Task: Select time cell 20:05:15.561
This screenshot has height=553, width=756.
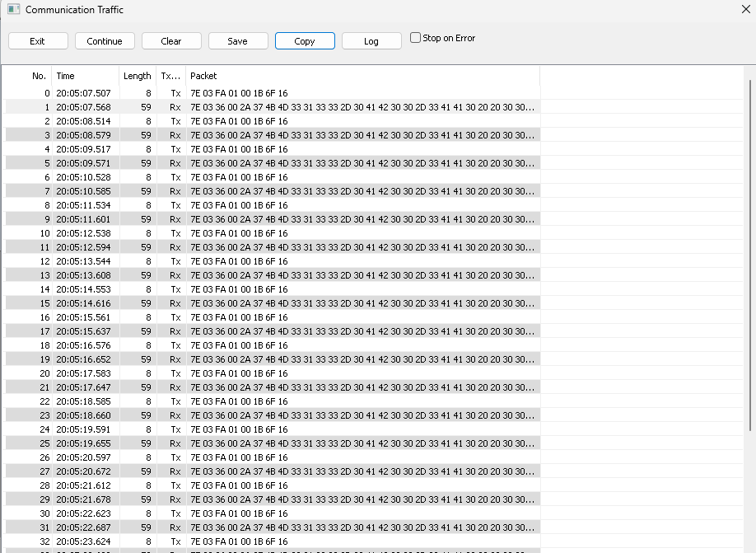Action: [x=83, y=317]
